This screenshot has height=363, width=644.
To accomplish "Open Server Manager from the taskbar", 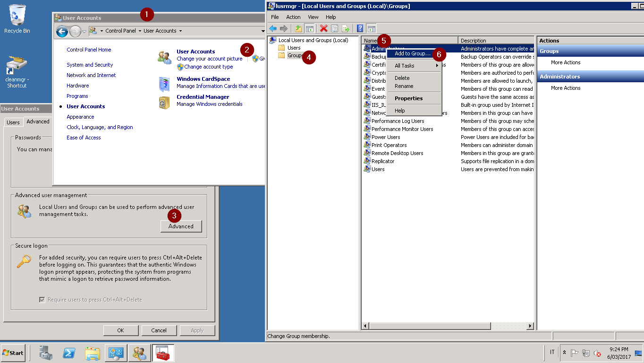I will 46,353.
